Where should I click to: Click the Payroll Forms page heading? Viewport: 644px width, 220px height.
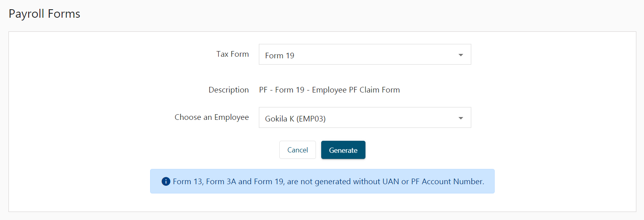click(x=44, y=14)
